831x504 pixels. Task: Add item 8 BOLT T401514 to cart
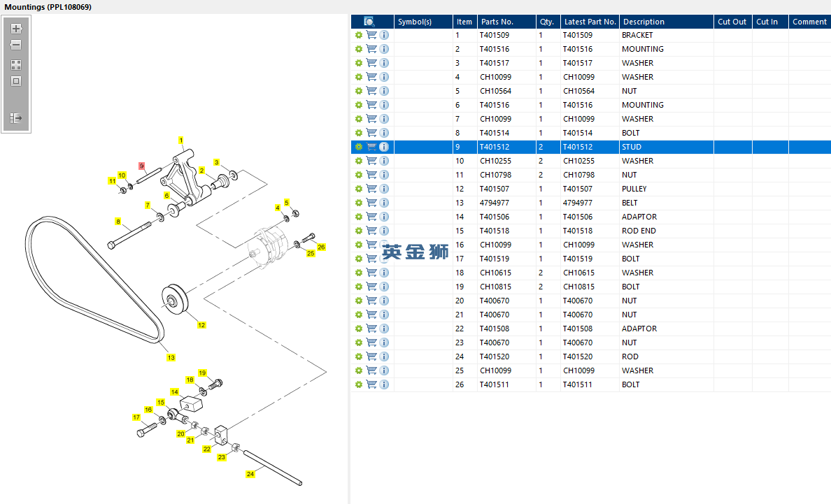click(371, 133)
